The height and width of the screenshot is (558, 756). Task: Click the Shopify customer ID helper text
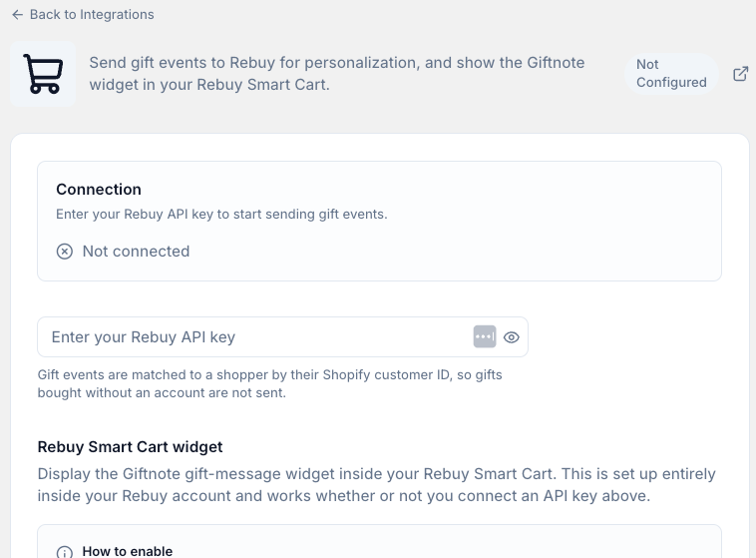(270, 383)
